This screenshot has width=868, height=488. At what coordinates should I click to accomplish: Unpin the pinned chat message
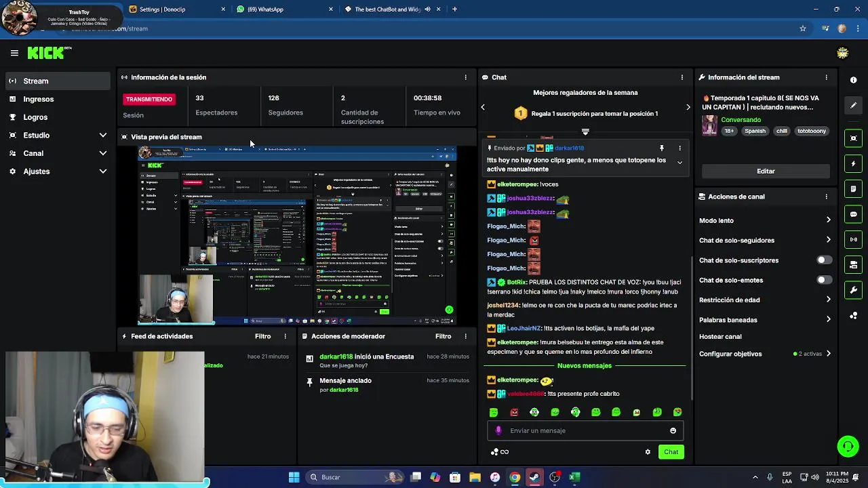pyautogui.click(x=662, y=148)
